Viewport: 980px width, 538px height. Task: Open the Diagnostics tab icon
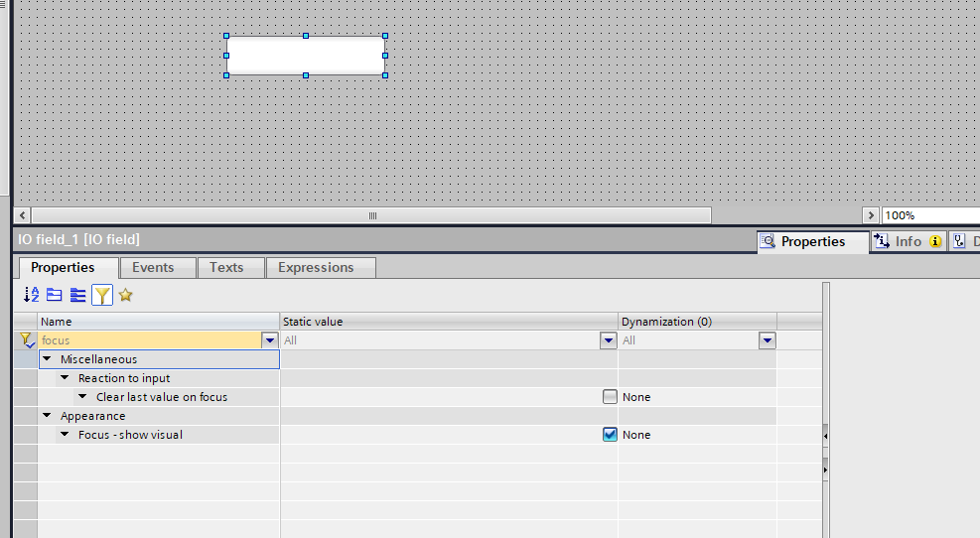[x=959, y=241]
